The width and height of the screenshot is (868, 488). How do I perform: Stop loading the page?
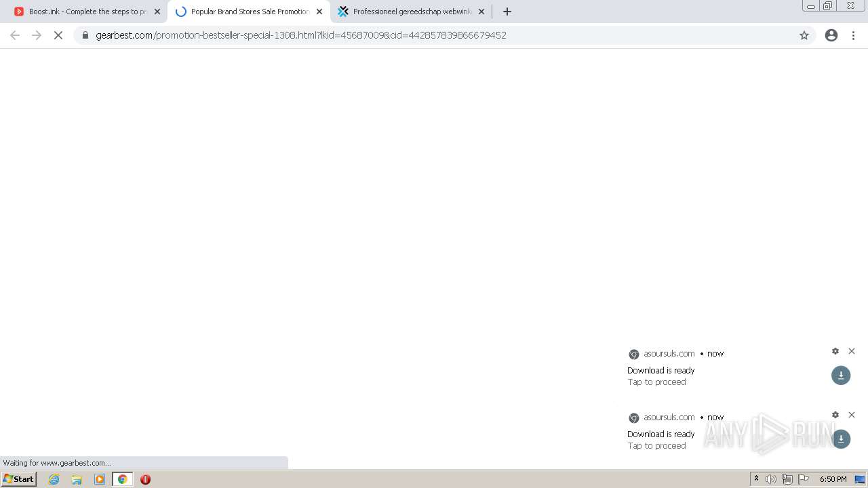pos(58,35)
